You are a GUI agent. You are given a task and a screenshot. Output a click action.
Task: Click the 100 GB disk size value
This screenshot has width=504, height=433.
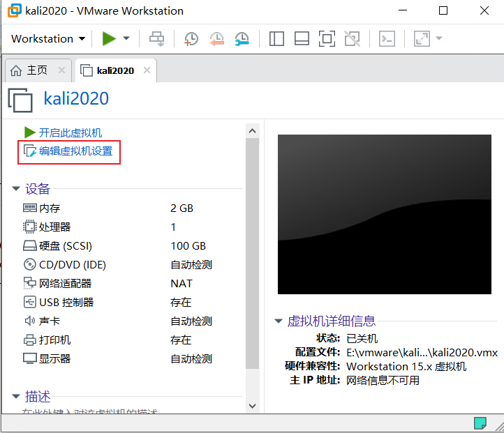188,246
